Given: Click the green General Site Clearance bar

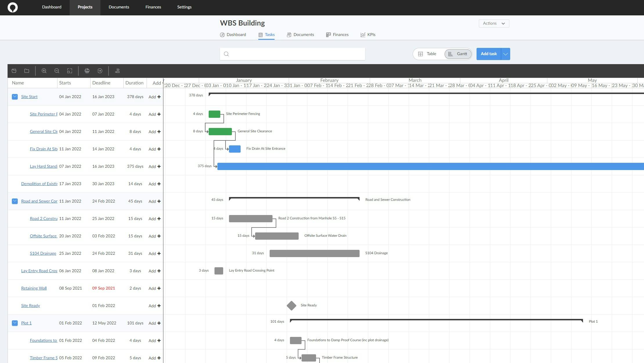Looking at the screenshot, I should 220,132.
